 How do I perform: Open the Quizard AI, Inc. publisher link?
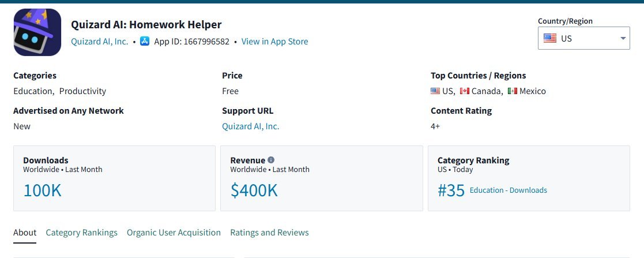tap(100, 42)
